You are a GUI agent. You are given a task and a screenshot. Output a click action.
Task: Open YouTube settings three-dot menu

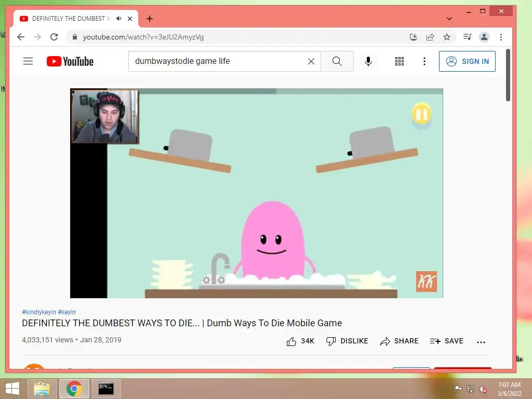click(x=424, y=61)
